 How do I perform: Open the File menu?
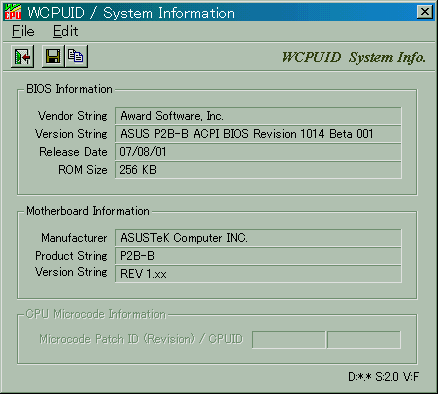(23, 31)
